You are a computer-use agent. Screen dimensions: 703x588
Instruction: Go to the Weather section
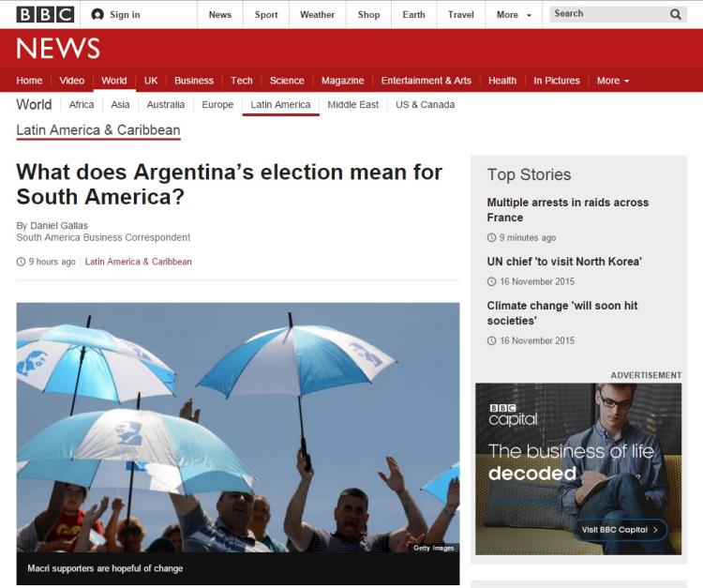pyautogui.click(x=317, y=15)
